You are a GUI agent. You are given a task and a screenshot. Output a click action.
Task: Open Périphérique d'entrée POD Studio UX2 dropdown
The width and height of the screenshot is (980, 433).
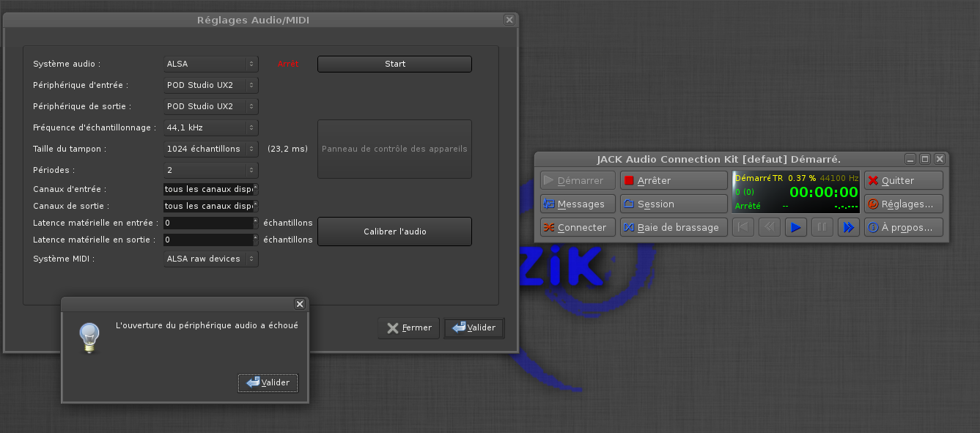point(211,85)
